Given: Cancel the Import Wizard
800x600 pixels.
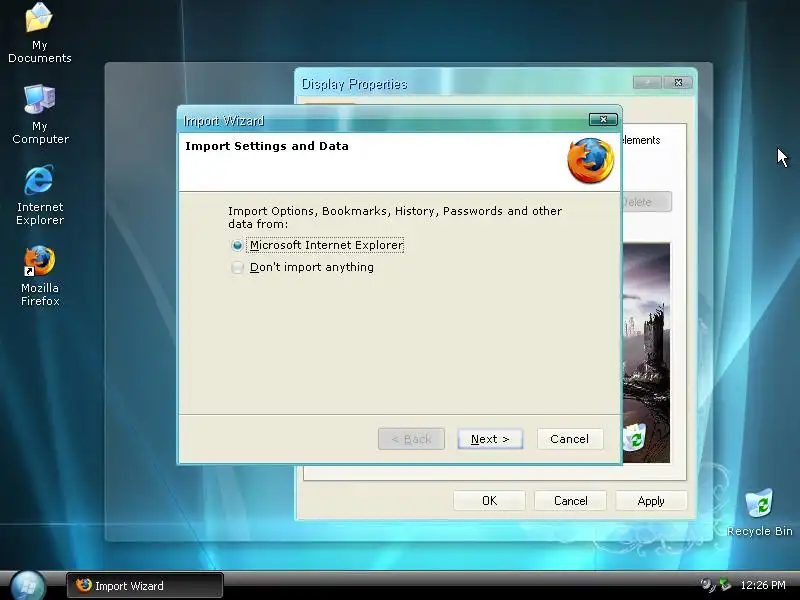Looking at the screenshot, I should [x=569, y=439].
